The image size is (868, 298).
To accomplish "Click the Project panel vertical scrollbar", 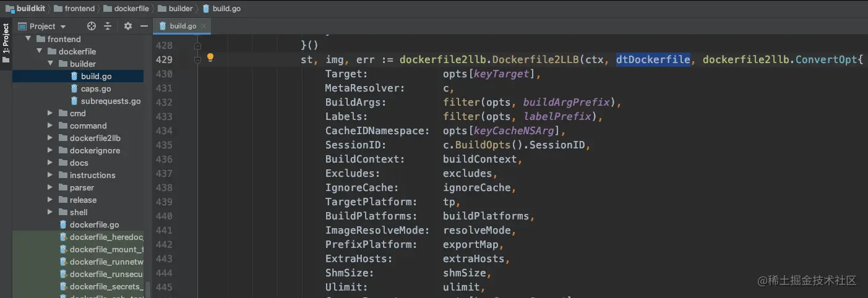I will pos(148,289).
